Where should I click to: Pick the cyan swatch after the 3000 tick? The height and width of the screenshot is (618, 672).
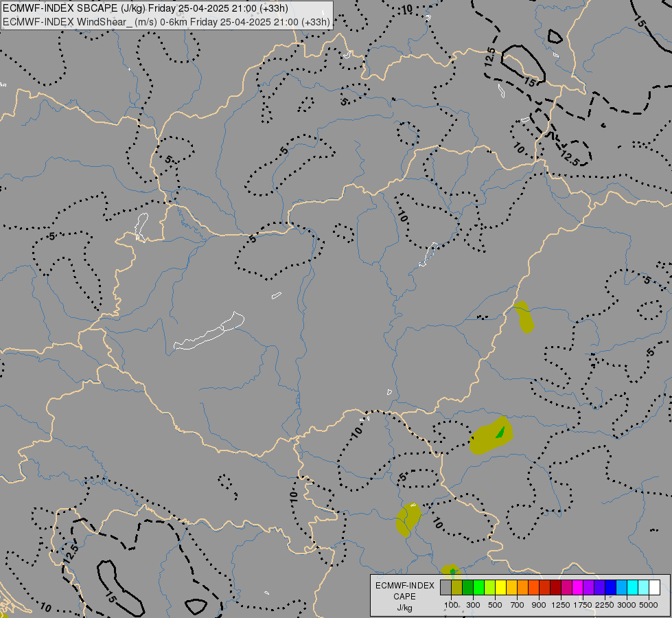[633, 588]
